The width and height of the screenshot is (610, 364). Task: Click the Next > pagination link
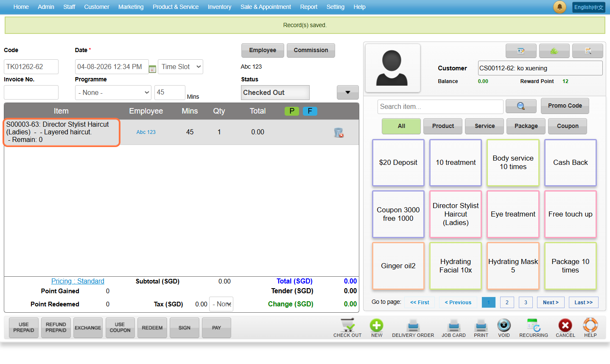tap(551, 302)
